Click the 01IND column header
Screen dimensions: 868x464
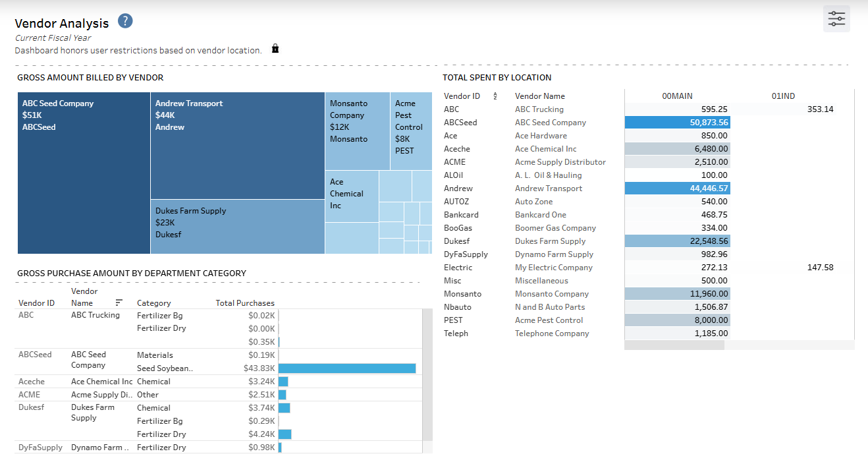[783, 96]
